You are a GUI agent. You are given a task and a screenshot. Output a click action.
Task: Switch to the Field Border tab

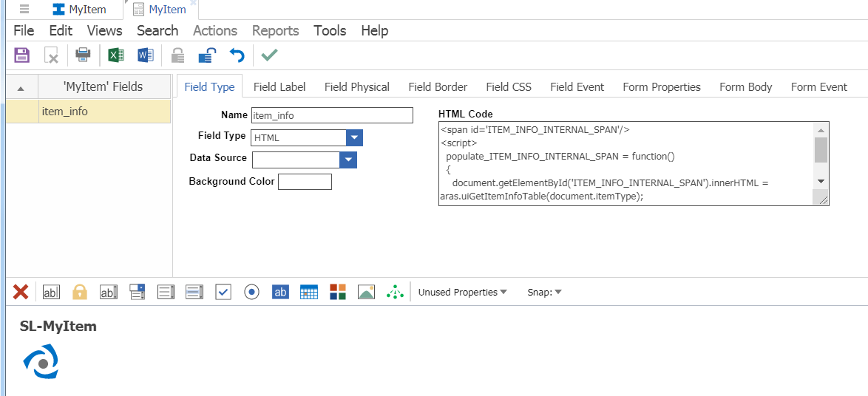click(x=438, y=87)
